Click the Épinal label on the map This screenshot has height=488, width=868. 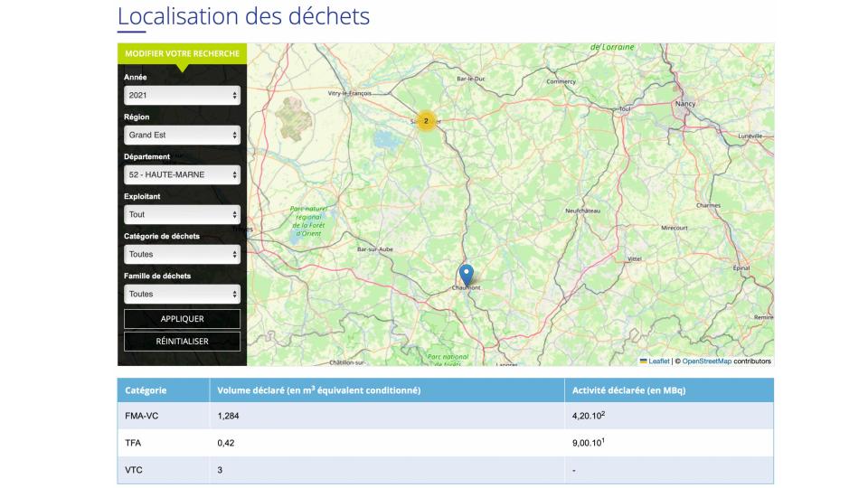[x=741, y=267]
